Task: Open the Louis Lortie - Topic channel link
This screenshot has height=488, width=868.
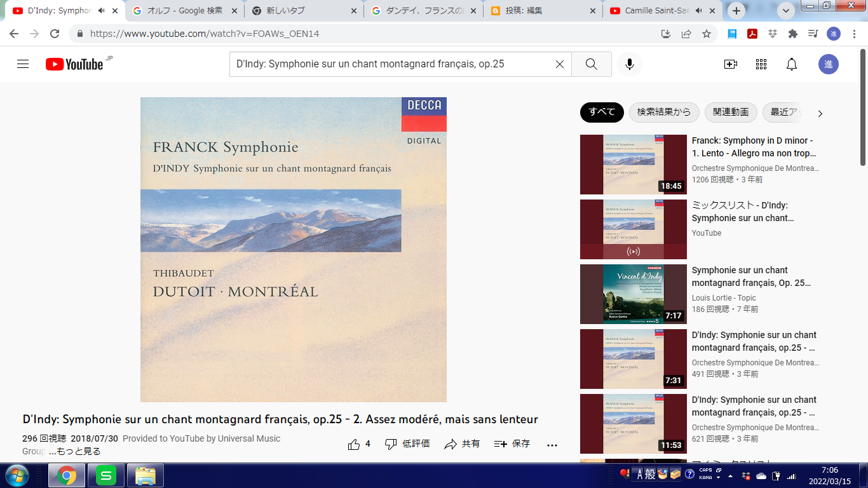Action: tap(724, 298)
